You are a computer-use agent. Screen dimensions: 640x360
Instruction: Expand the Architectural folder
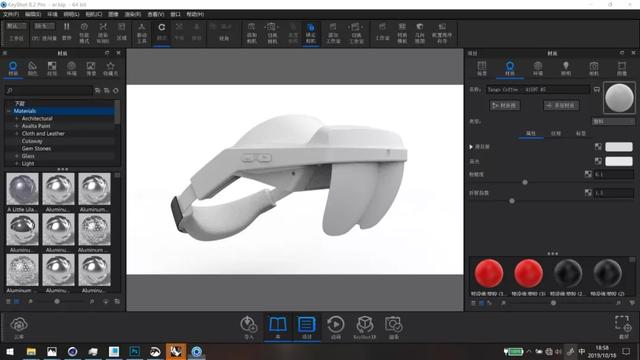click(17, 118)
